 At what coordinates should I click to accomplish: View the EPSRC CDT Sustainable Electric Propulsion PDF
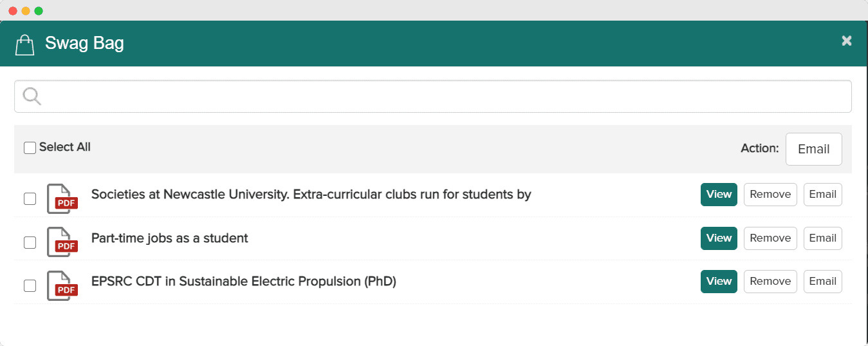pos(719,282)
